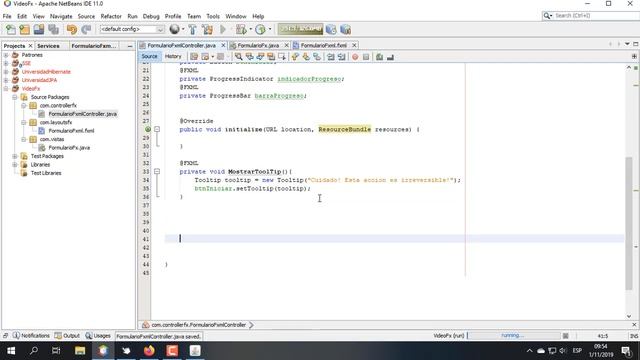Collapse the MostrarToolTip method code fold
The image size is (640, 360).
(157, 172)
